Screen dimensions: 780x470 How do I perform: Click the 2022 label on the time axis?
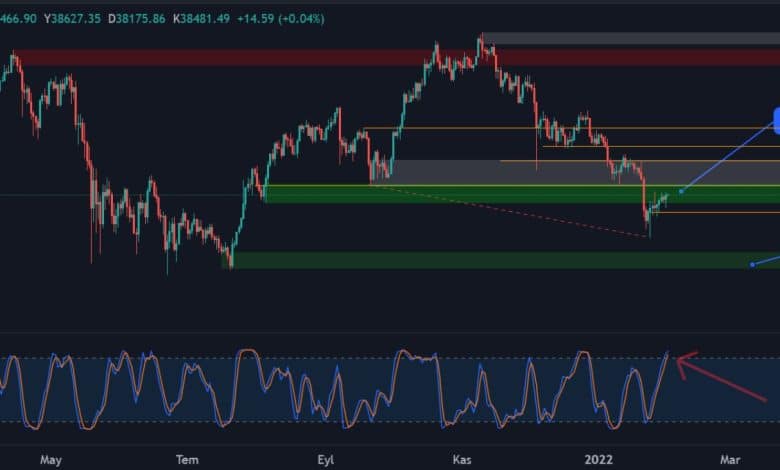[600, 459]
